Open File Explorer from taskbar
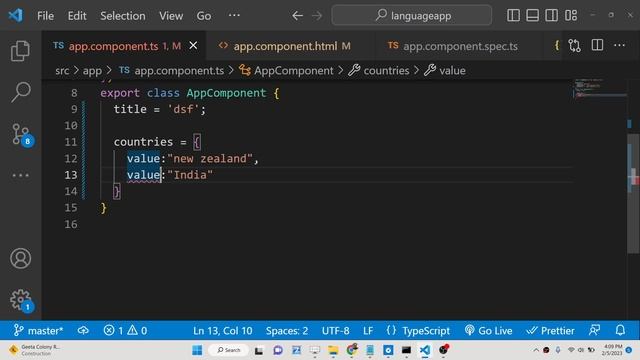Screen dimensions: 640x360 point(333,350)
